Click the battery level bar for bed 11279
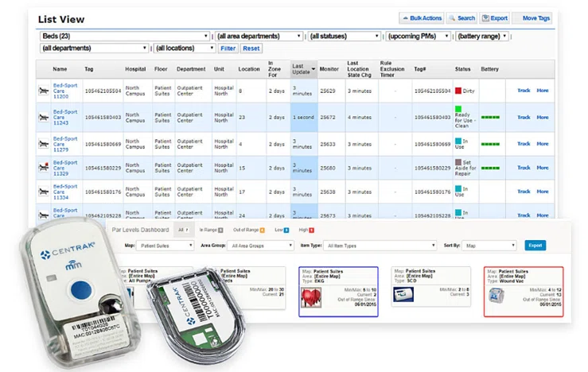This screenshot has height=372, width=588. [x=490, y=144]
